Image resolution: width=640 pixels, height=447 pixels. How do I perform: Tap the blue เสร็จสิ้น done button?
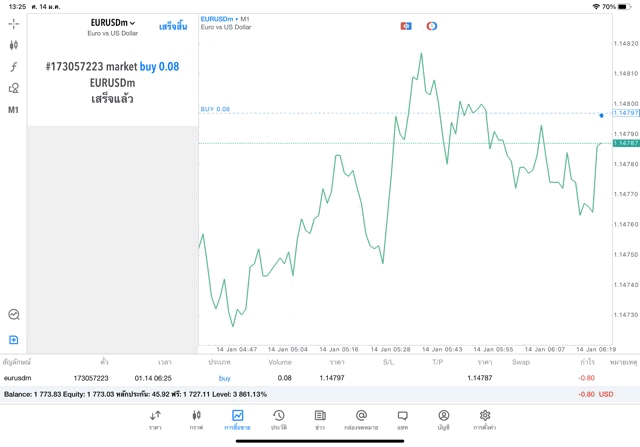(173, 27)
